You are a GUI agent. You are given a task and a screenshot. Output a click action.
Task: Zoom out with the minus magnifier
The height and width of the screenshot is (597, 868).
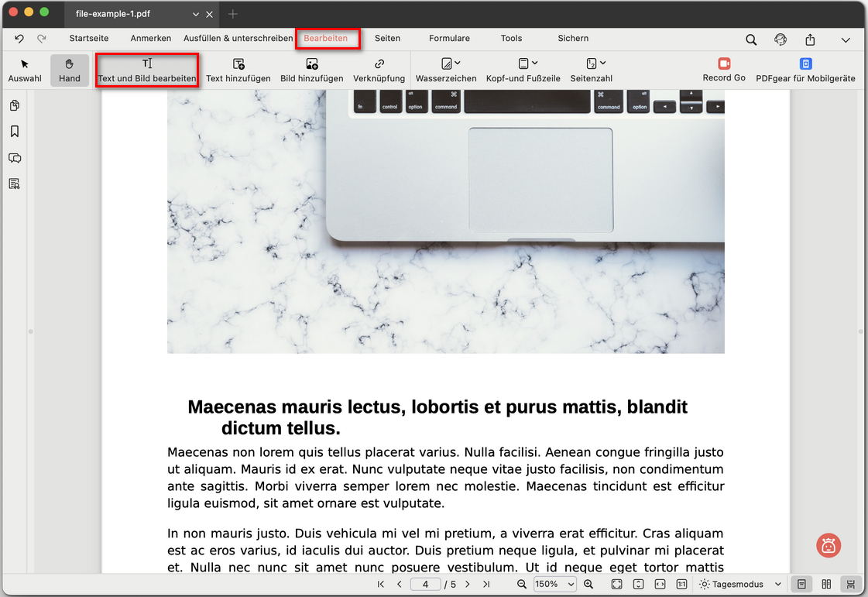point(521,585)
